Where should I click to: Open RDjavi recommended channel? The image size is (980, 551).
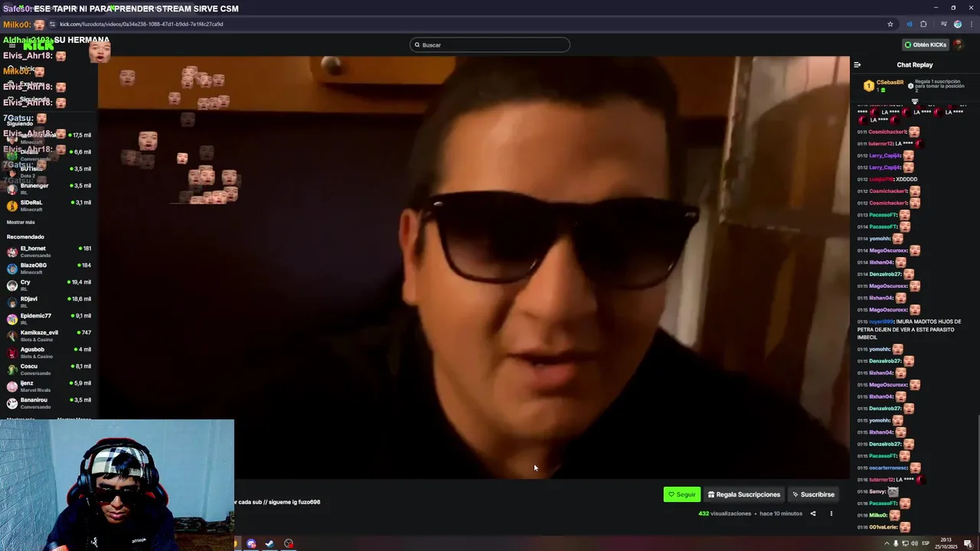pyautogui.click(x=49, y=302)
